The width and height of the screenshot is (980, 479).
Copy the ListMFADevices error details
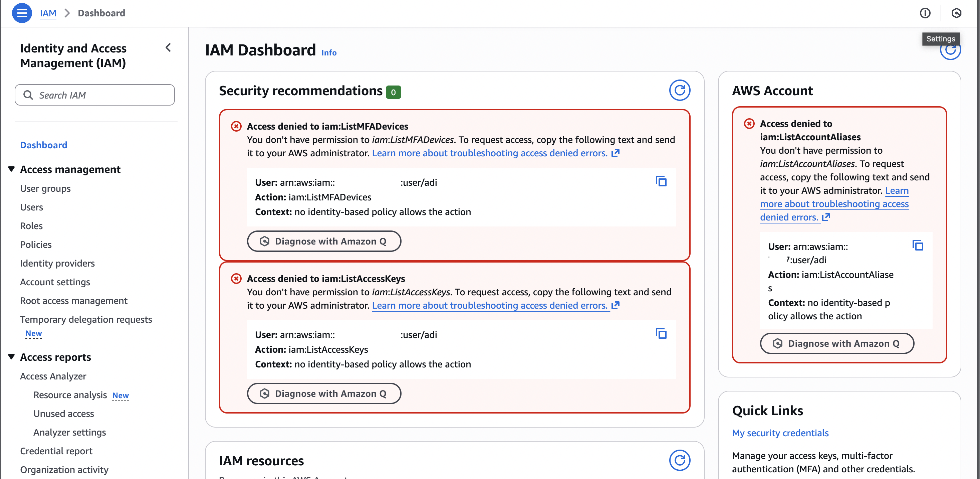click(662, 182)
